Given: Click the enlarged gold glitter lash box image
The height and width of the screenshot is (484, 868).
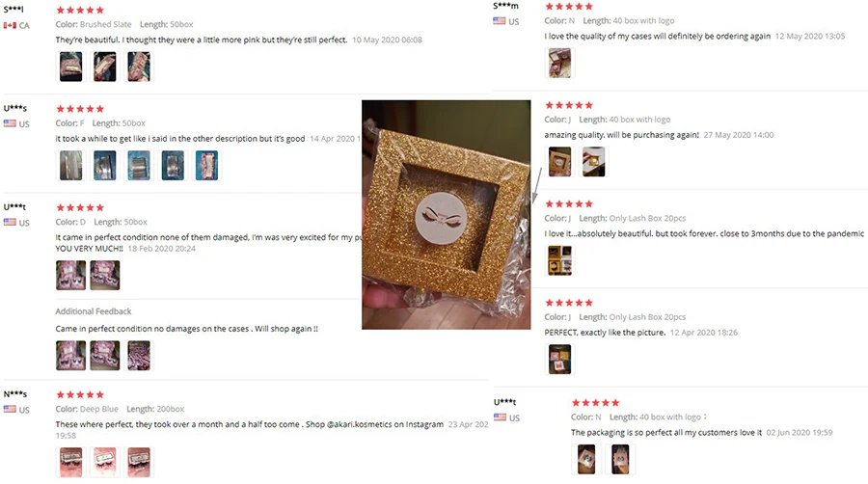Looking at the screenshot, I should [447, 215].
